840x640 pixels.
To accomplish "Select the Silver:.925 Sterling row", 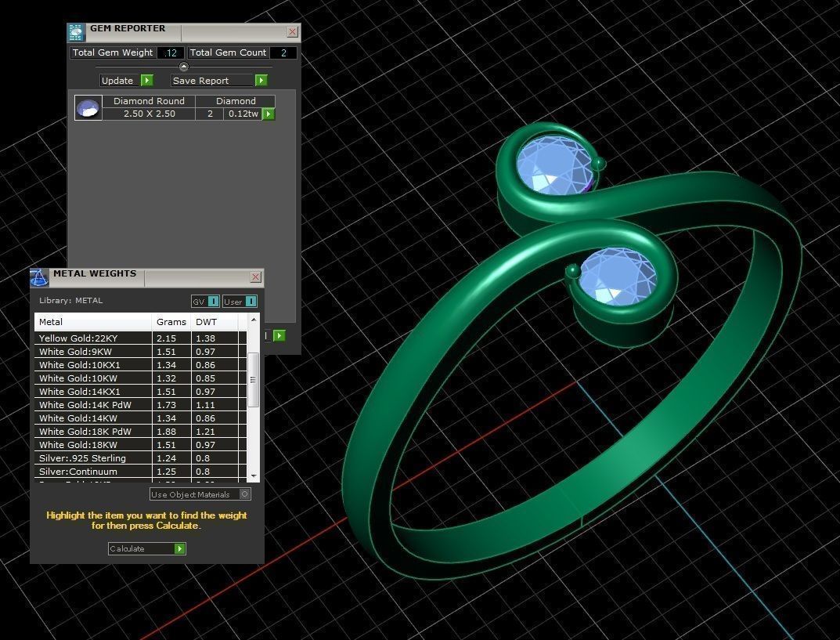I will (x=140, y=458).
